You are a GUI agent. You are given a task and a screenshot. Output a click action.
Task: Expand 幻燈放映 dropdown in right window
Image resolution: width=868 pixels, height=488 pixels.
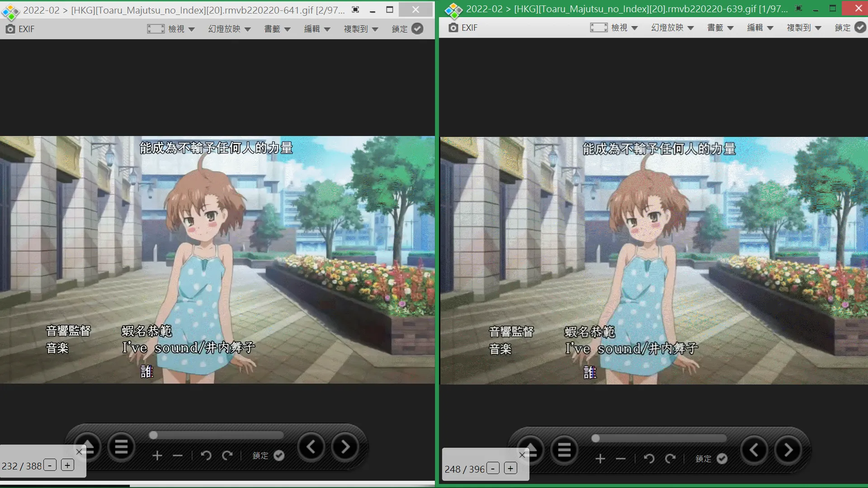pyautogui.click(x=672, y=28)
